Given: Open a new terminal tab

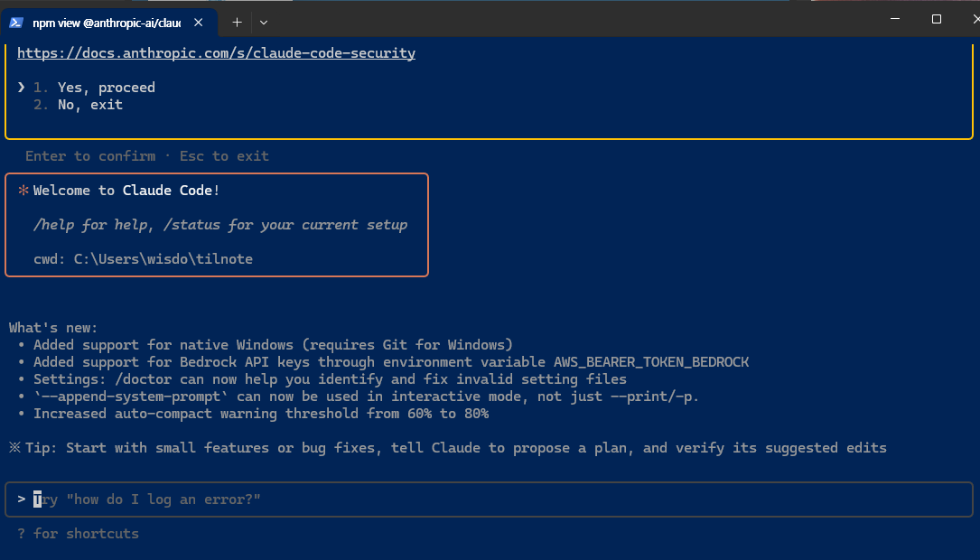Looking at the screenshot, I should click(237, 21).
